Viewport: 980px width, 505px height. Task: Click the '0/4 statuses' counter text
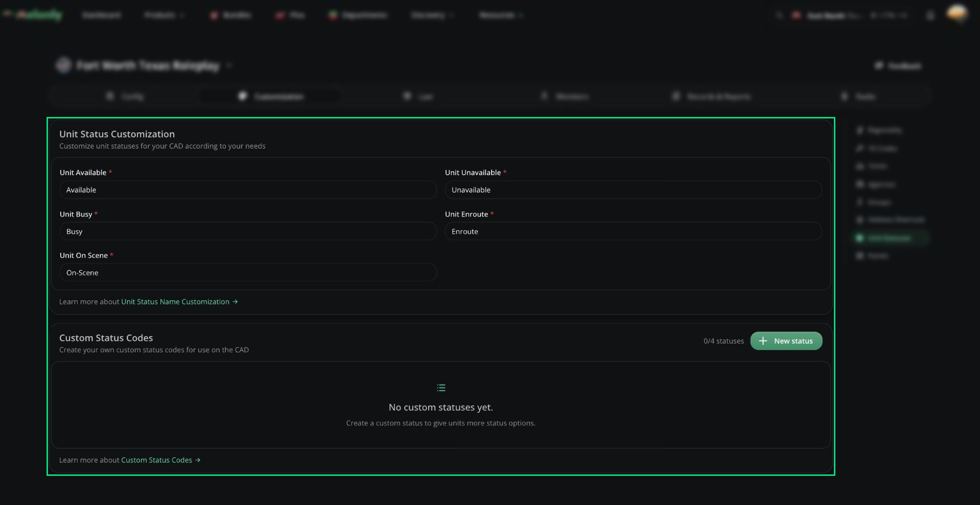(724, 341)
